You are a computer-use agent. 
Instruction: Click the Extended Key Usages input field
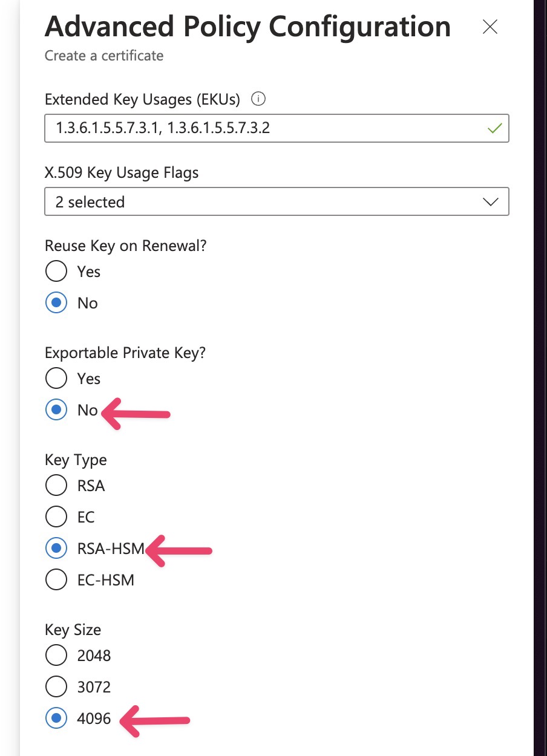tap(277, 128)
